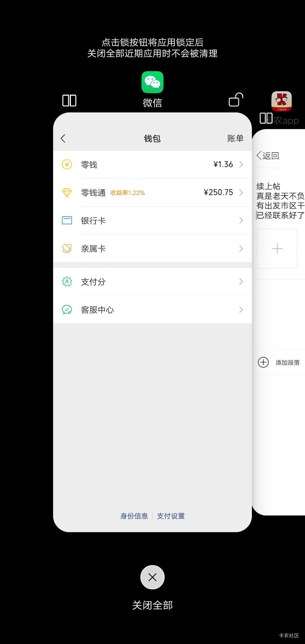Tap the 添加段落 plus icon in 卡农app
Screen dimensions: 305x644
[x=263, y=362]
